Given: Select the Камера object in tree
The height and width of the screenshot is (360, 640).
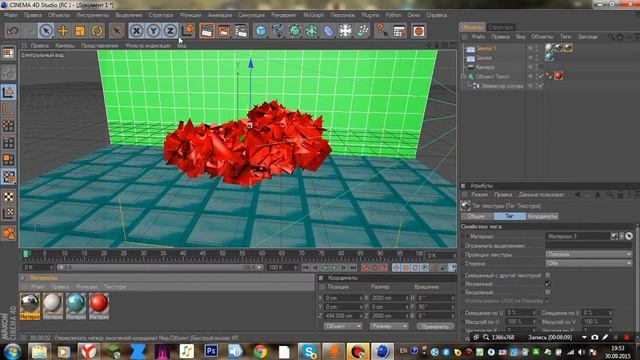Looking at the screenshot, I should (x=485, y=67).
